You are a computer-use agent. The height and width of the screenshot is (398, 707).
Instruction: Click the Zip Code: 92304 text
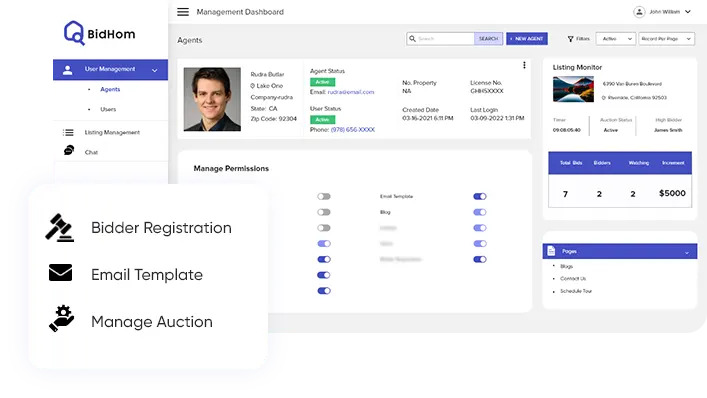pos(273,119)
